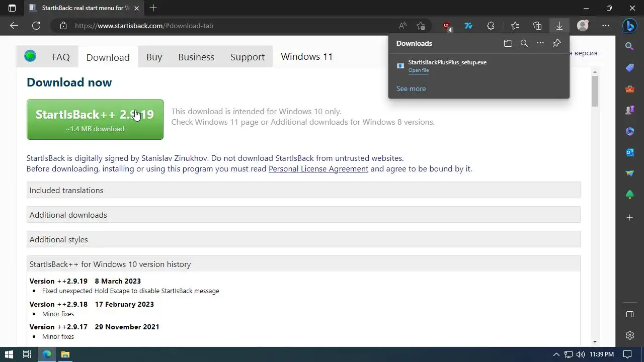Open sidebar Tools briefcase icon
This screenshot has width=644, height=362.
point(629,89)
